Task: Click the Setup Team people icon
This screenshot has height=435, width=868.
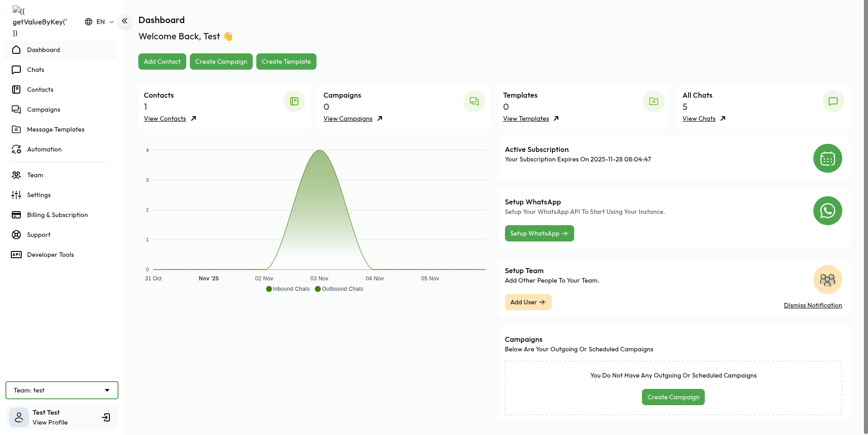Action: coord(827,279)
